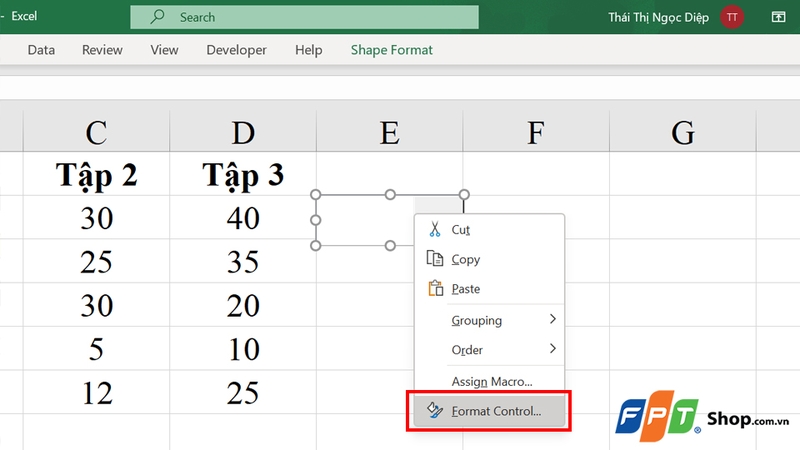This screenshot has height=450, width=800.
Task: Click the Tập 2 header cell
Action: pos(96,174)
